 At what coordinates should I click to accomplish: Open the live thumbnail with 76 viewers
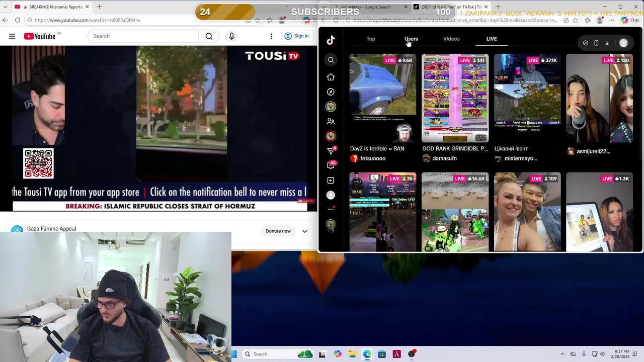pos(383,212)
